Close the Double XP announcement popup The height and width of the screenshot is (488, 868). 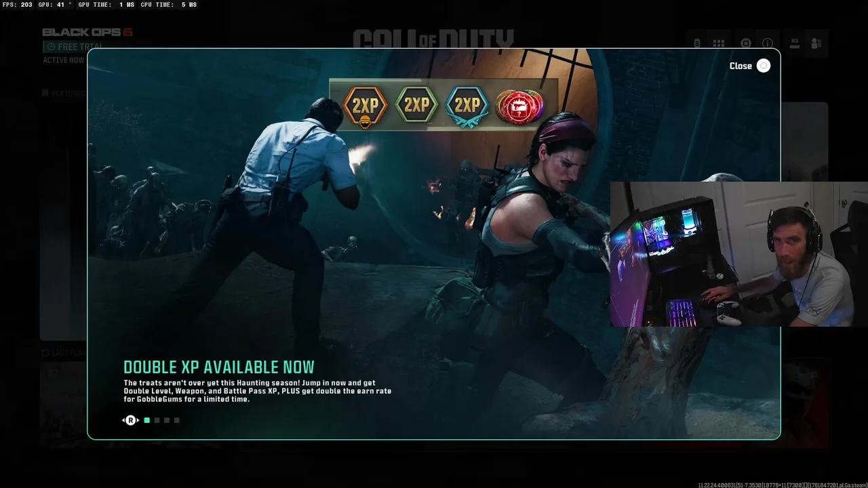[x=749, y=66]
